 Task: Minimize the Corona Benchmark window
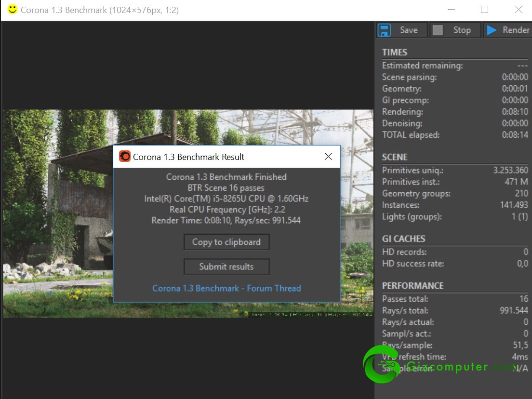point(451,10)
